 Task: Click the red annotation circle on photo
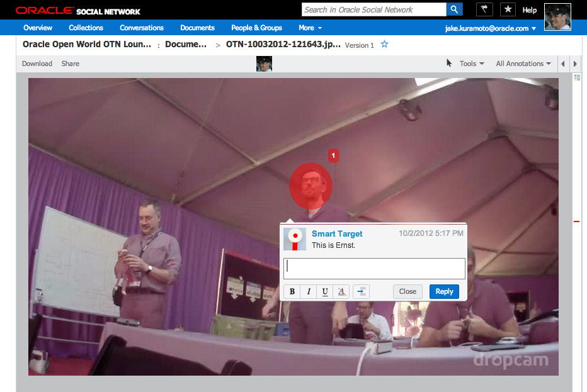(x=311, y=186)
